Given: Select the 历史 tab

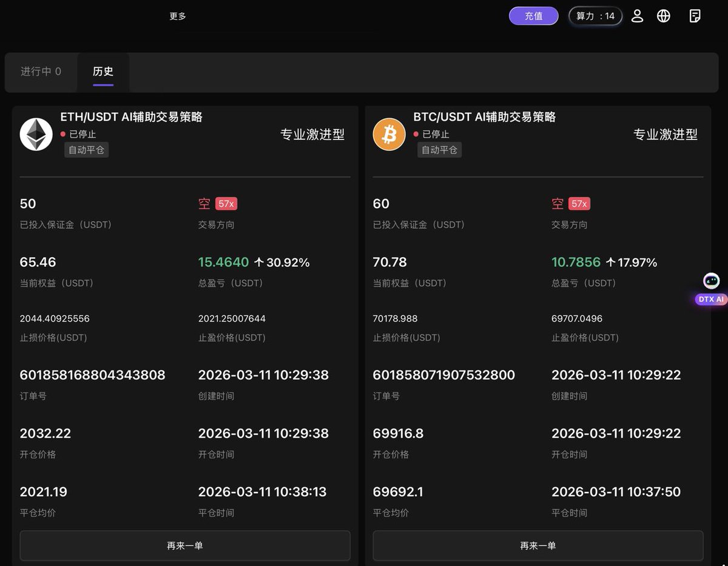Looking at the screenshot, I should coord(103,72).
